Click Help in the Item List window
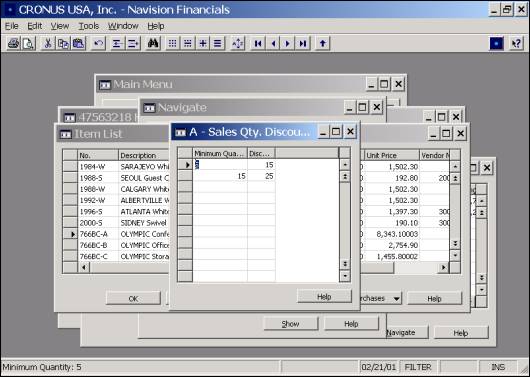Image resolution: width=530 pixels, height=377 pixels. tap(434, 299)
